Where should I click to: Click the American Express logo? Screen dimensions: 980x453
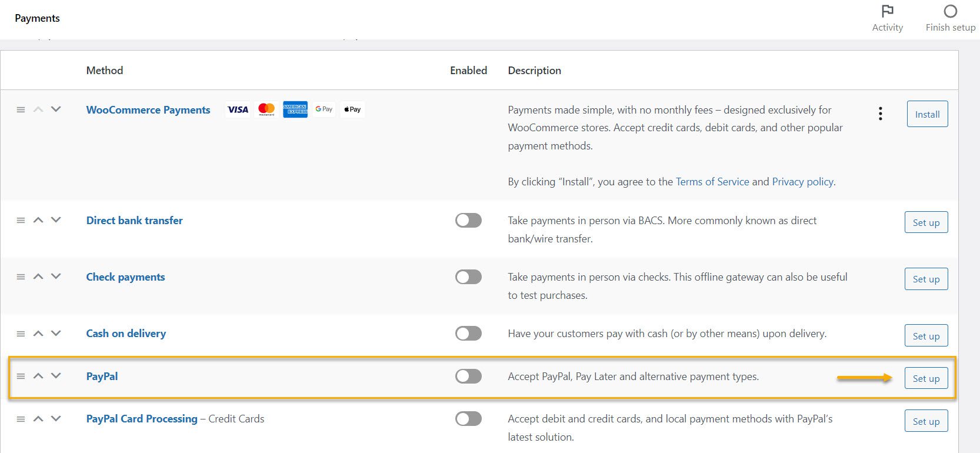[x=295, y=109]
